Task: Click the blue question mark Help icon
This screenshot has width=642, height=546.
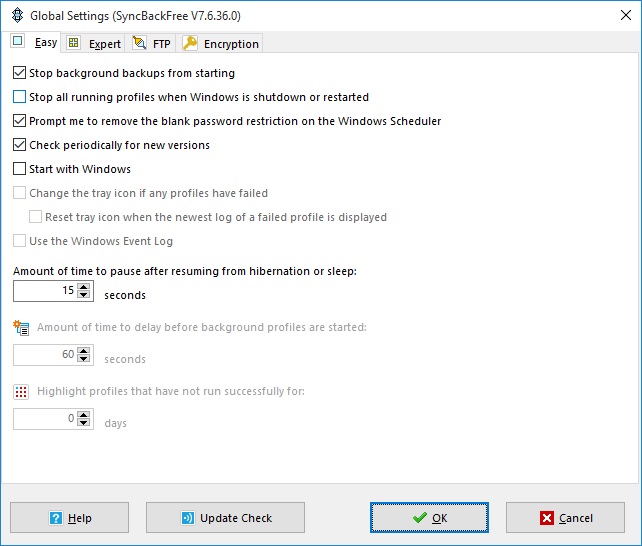Action: [56, 518]
